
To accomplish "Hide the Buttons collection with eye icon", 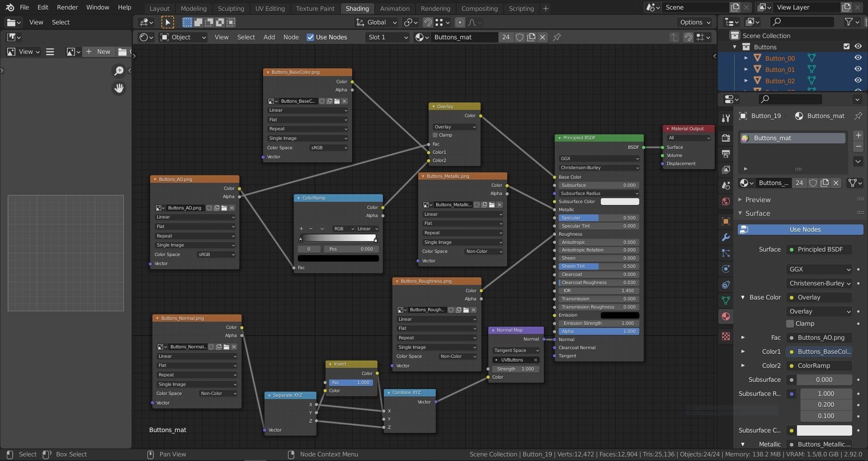I will (x=858, y=46).
